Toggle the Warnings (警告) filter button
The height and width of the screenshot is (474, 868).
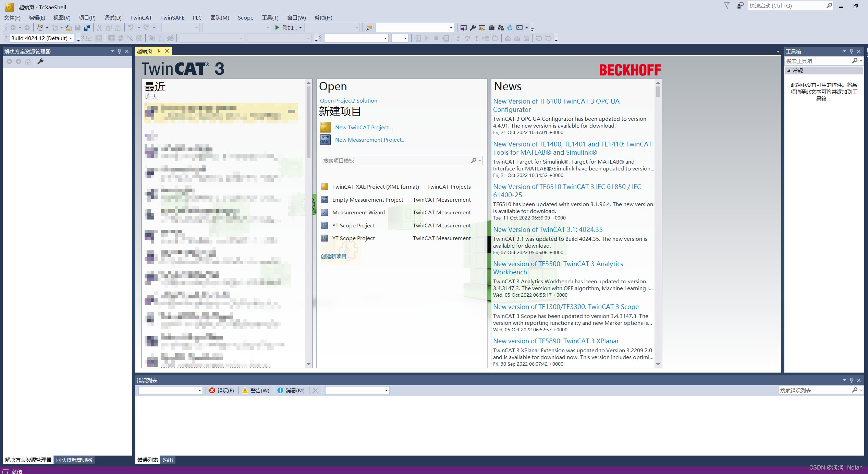point(256,390)
